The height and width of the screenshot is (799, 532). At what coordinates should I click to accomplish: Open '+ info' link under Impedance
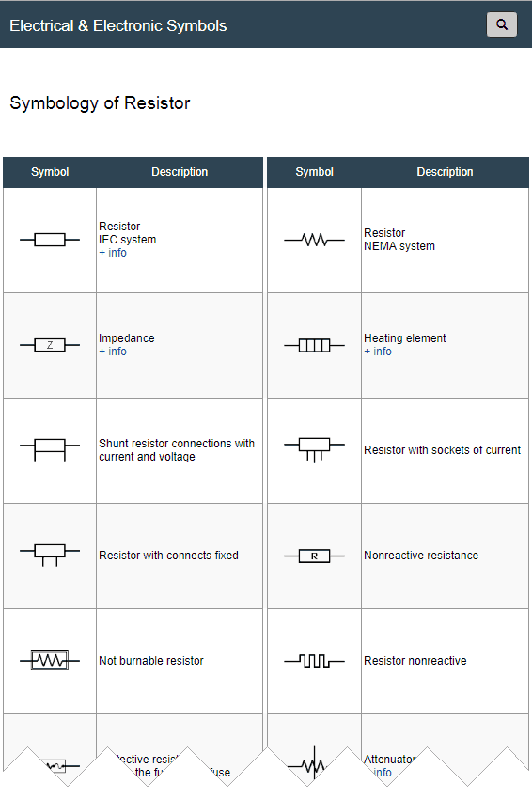[x=113, y=352]
